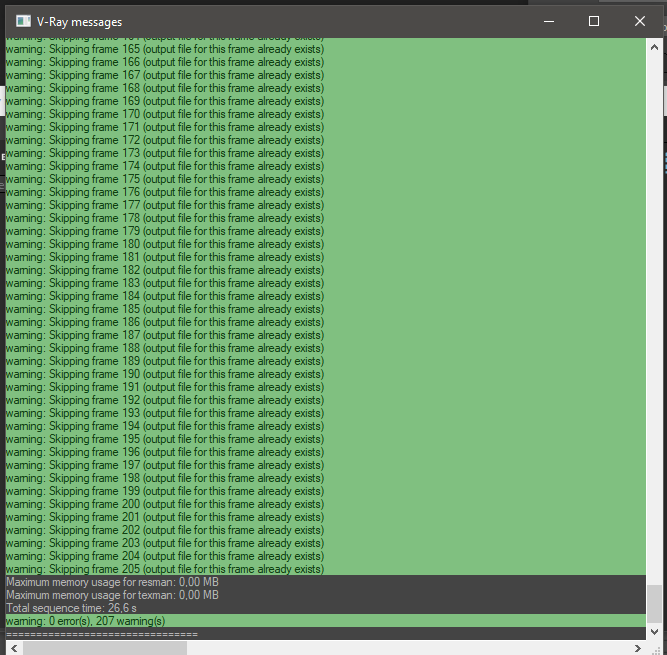
Task: Click the resman maximum memory usage line
Action: point(112,582)
